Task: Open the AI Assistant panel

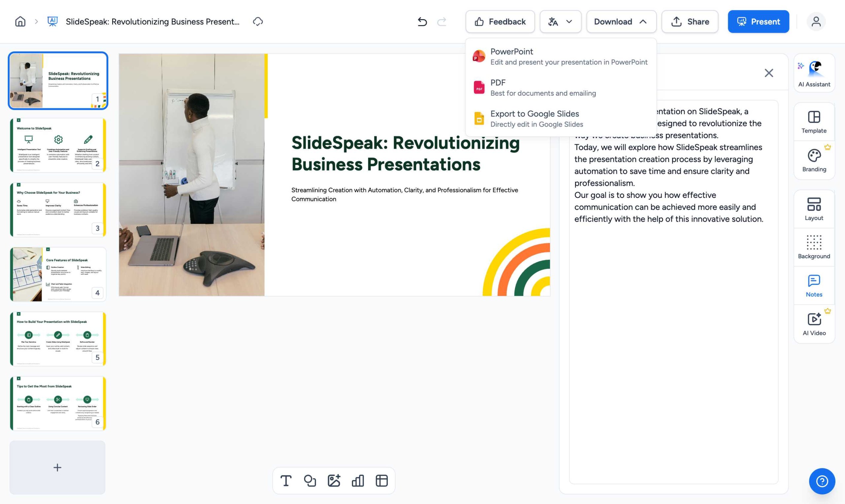Action: coord(814,72)
